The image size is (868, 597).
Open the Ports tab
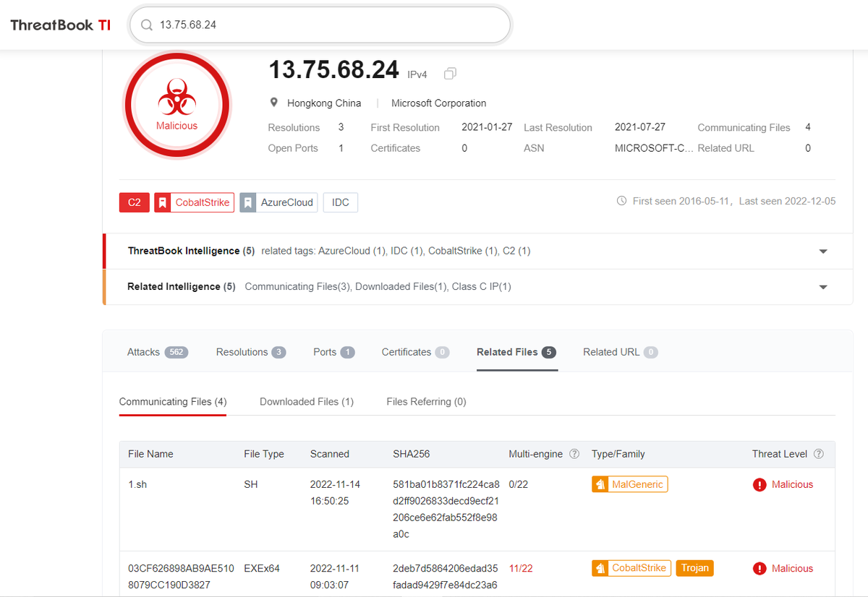point(333,352)
